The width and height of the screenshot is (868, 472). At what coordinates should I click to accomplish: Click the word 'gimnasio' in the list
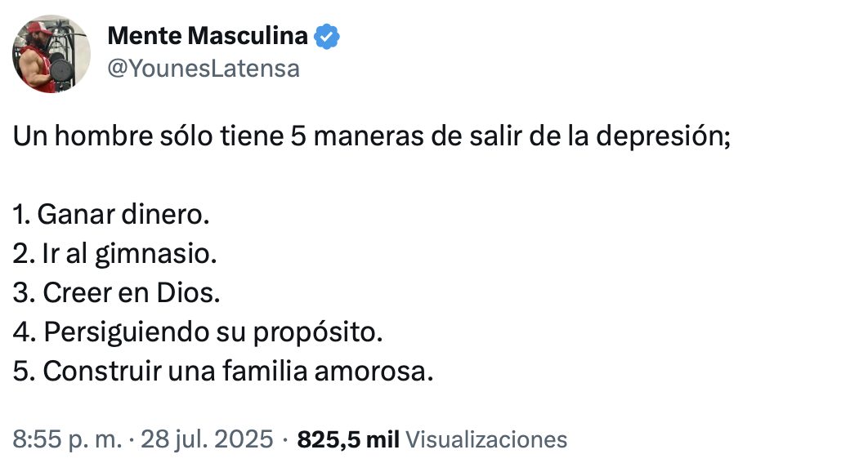[153, 255]
